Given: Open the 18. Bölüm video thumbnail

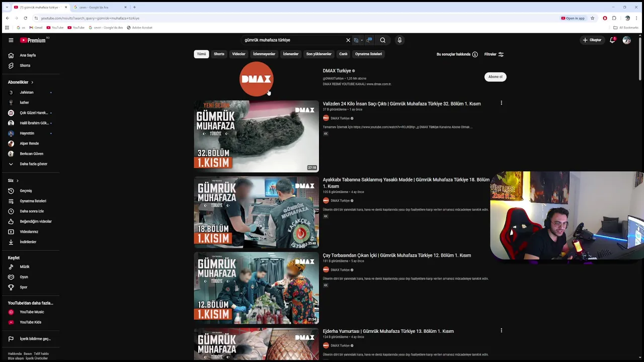Looking at the screenshot, I should tap(256, 212).
